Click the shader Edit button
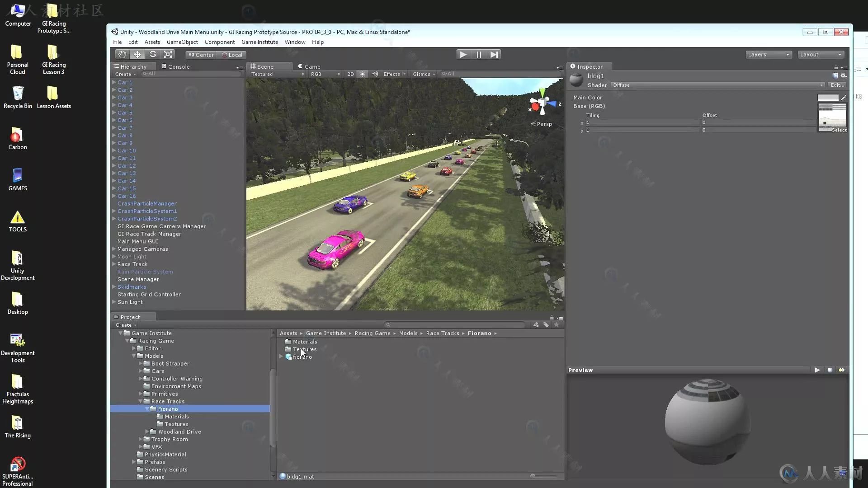Viewport: 868px width, 488px height. pyautogui.click(x=837, y=85)
